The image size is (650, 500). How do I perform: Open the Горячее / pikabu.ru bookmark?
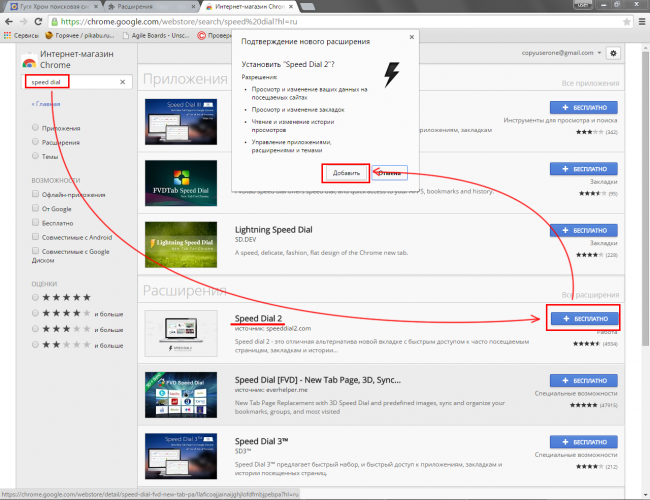tap(80, 36)
